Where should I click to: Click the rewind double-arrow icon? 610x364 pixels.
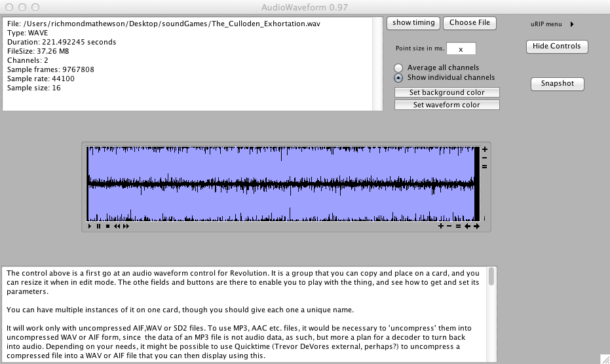[117, 227]
